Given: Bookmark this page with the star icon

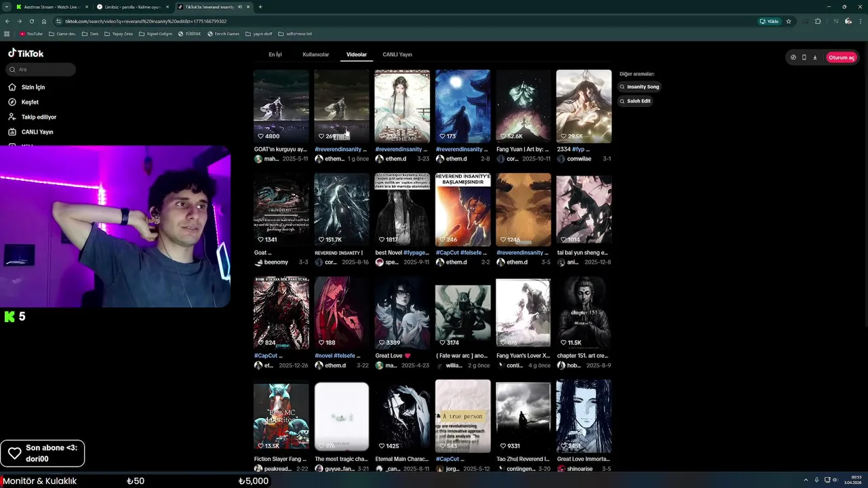Looking at the screenshot, I should tap(789, 21).
